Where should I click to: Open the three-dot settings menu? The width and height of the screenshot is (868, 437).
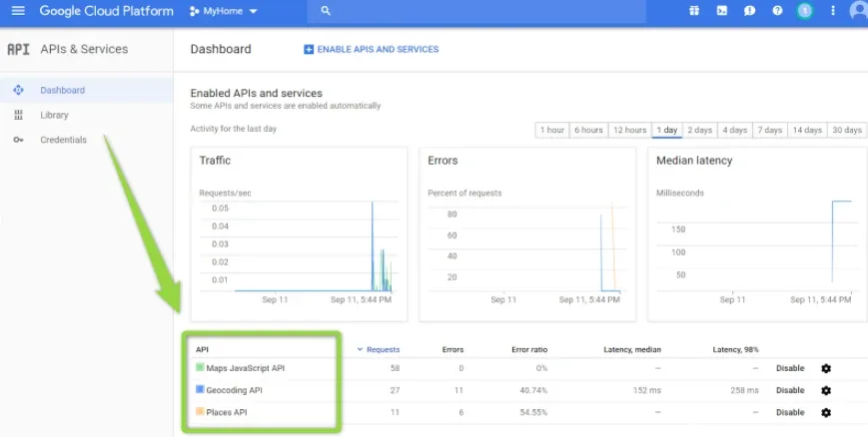pos(833,11)
